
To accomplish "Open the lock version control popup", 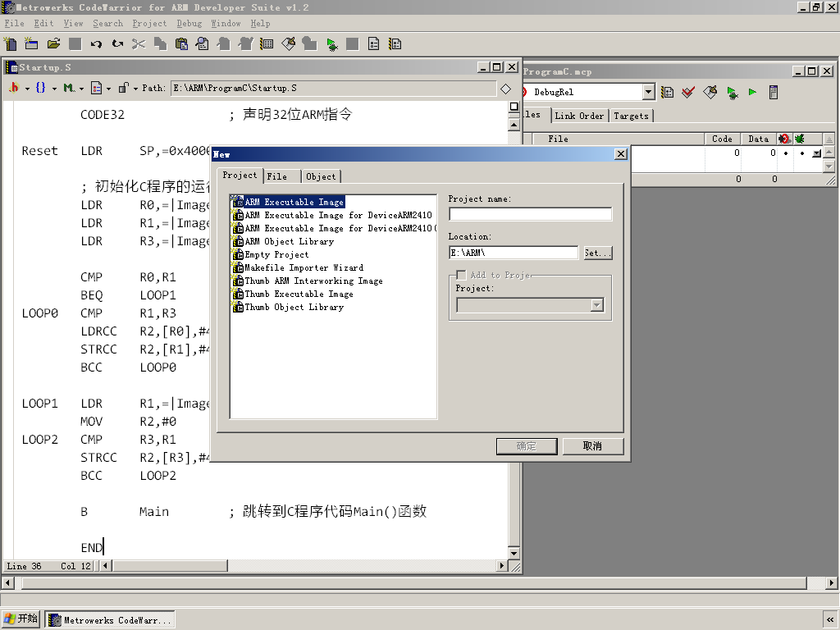I will click(128, 88).
